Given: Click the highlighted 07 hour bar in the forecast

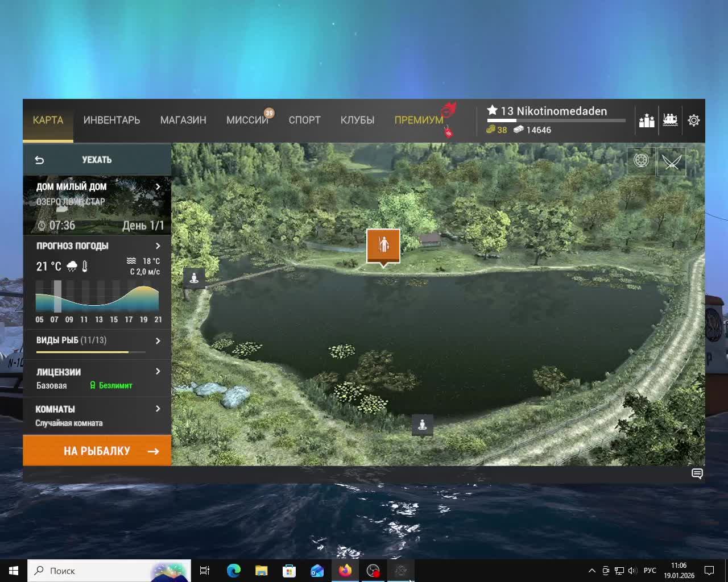Looking at the screenshot, I should (x=57, y=297).
